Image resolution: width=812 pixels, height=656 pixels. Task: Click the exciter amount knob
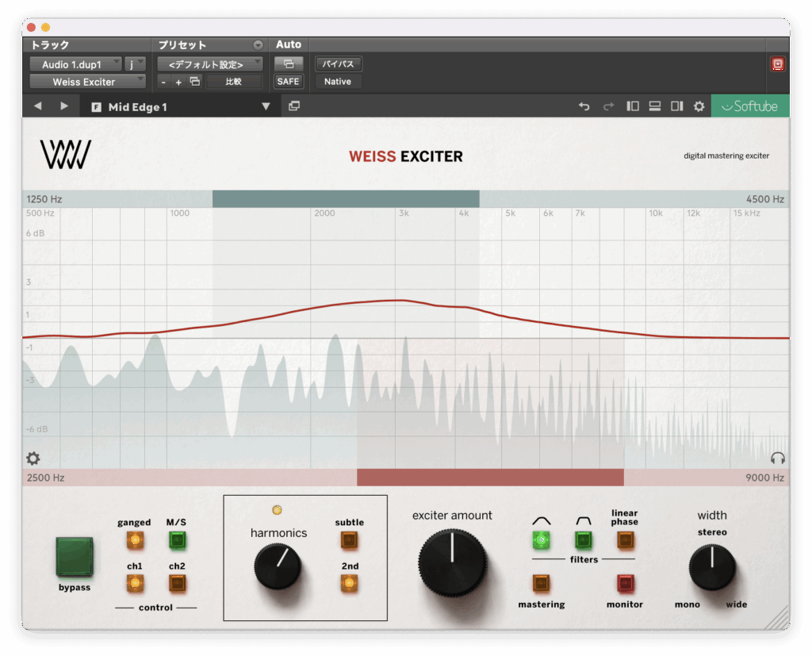453,562
